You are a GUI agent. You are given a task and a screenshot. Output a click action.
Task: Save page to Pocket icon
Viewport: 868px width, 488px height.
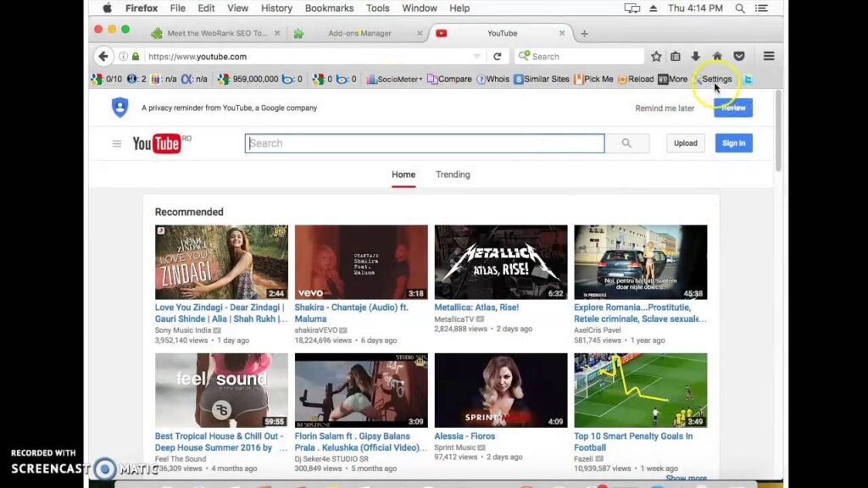pyautogui.click(x=739, y=57)
